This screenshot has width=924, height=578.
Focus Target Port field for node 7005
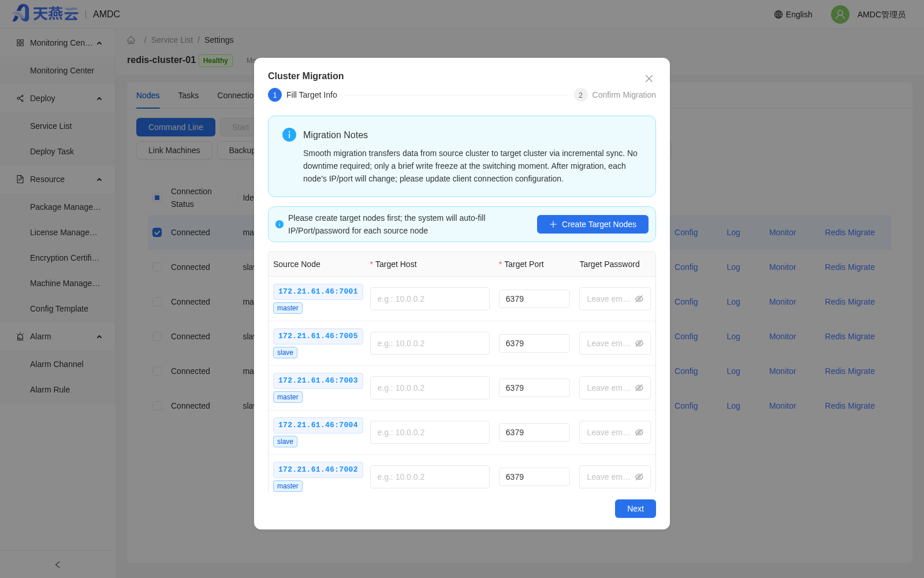click(x=534, y=343)
